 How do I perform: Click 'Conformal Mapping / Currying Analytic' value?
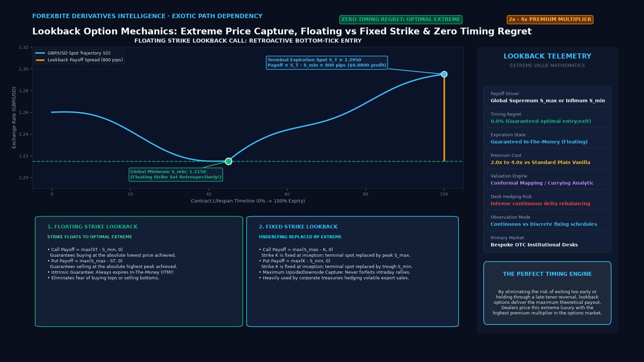pyautogui.click(x=542, y=183)
